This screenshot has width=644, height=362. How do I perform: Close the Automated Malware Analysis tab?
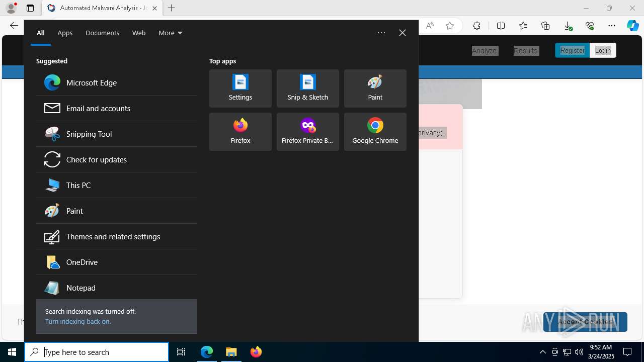pyautogui.click(x=154, y=8)
